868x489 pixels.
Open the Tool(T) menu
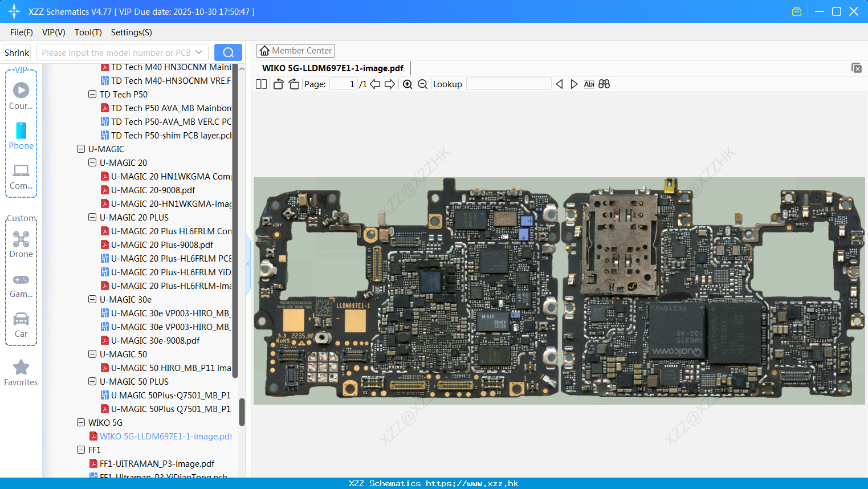point(88,32)
